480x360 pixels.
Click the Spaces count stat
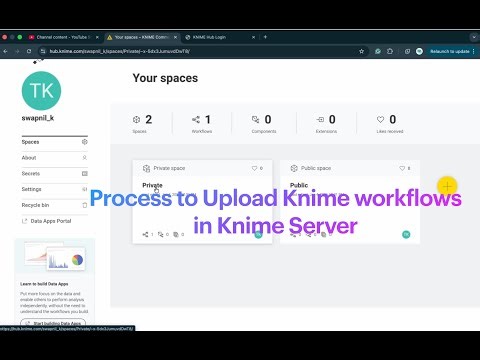pos(142,124)
